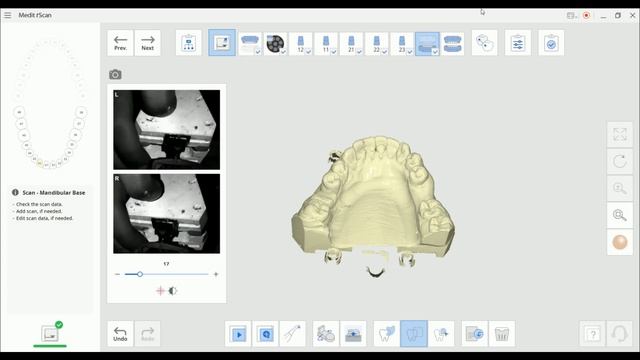This screenshot has height=360, width=640.
Task: Click the info icon beside Scan - Mandibular Base
Action: pos(16,192)
